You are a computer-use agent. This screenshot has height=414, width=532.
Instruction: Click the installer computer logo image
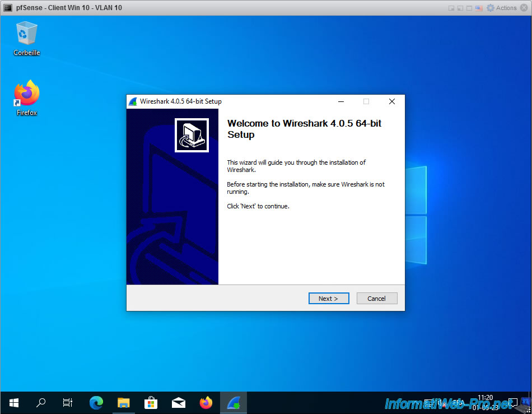pyautogui.click(x=192, y=136)
